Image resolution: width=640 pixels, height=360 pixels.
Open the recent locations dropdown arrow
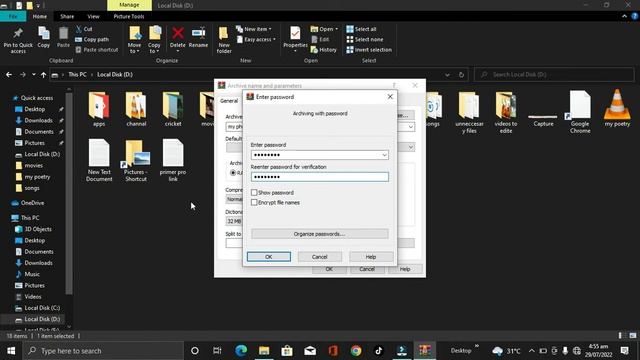(x=33, y=75)
